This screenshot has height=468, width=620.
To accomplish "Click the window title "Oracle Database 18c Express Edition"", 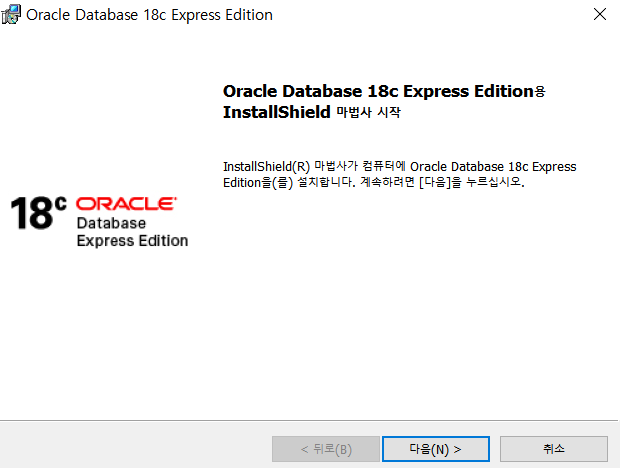I will [x=149, y=15].
